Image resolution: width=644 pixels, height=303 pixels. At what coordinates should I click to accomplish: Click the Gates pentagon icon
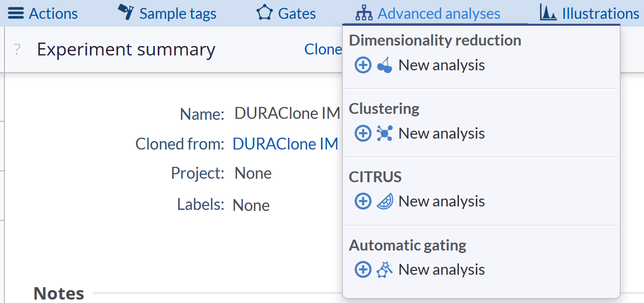[265, 13]
